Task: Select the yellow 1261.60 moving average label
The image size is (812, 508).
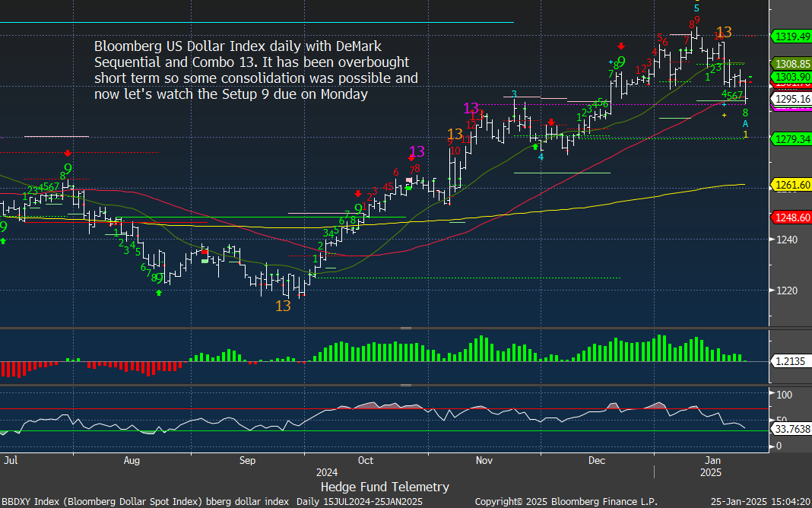Action: 791,185
